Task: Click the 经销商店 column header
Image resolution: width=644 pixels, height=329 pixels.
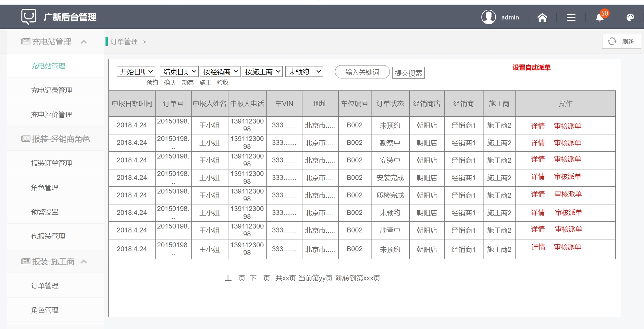Action: pyautogui.click(x=427, y=103)
